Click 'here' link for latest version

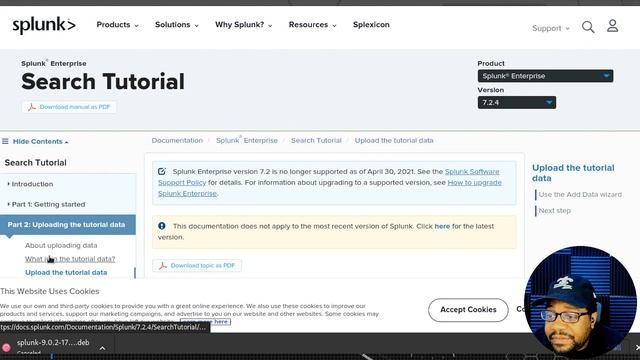coord(442,226)
